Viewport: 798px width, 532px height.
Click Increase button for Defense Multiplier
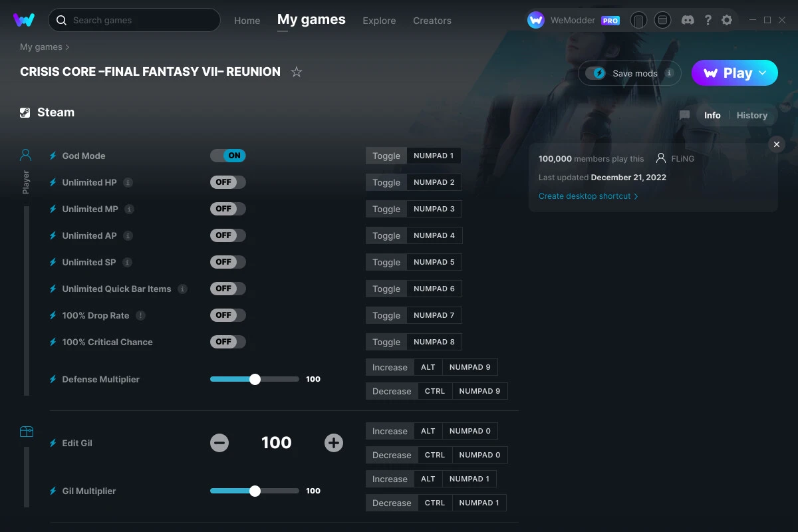coord(390,367)
